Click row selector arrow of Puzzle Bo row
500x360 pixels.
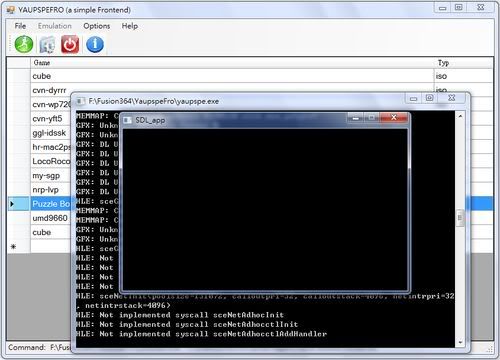(18, 204)
